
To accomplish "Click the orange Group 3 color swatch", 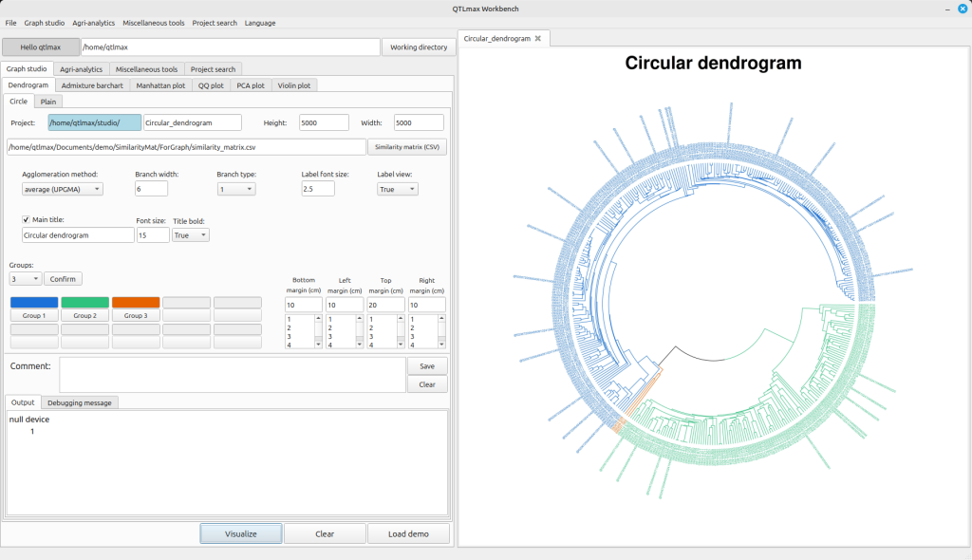I will point(136,302).
